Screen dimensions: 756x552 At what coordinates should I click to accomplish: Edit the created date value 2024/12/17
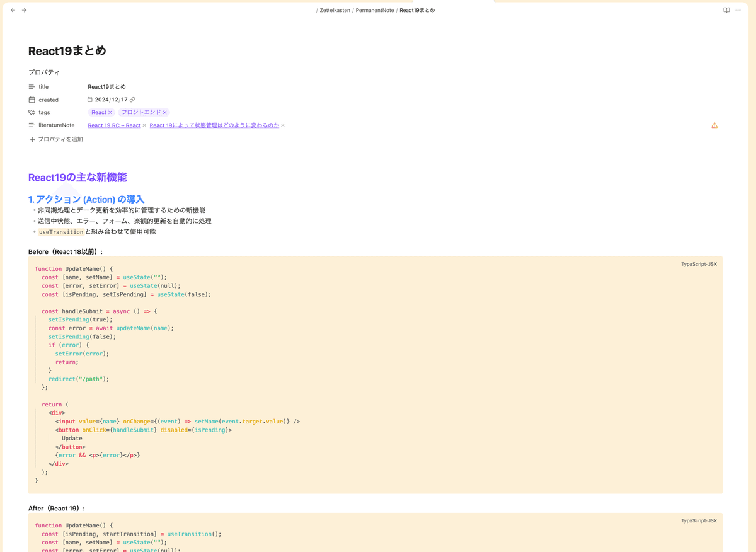click(112, 100)
